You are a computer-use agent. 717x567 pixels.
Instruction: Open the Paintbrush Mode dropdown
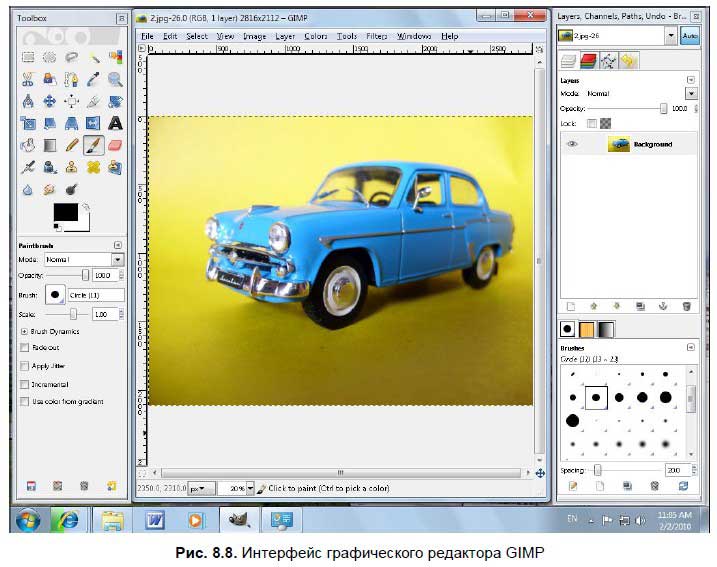[x=117, y=259]
